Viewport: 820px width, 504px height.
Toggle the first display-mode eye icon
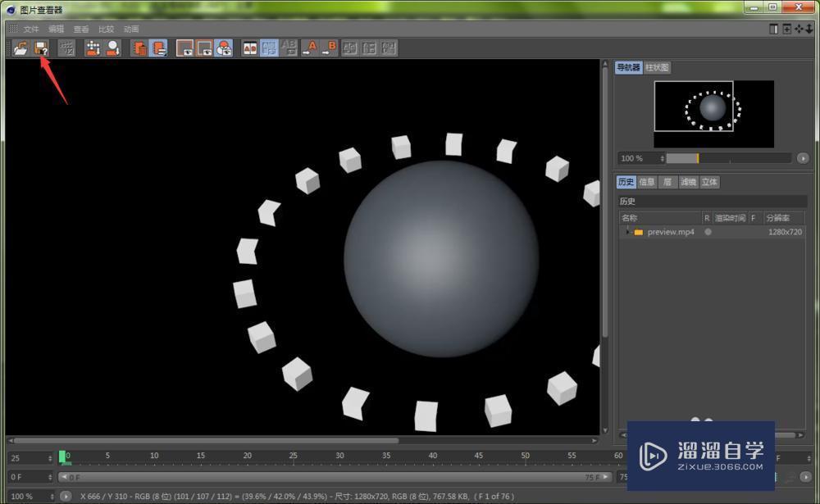pyautogui.click(x=184, y=48)
